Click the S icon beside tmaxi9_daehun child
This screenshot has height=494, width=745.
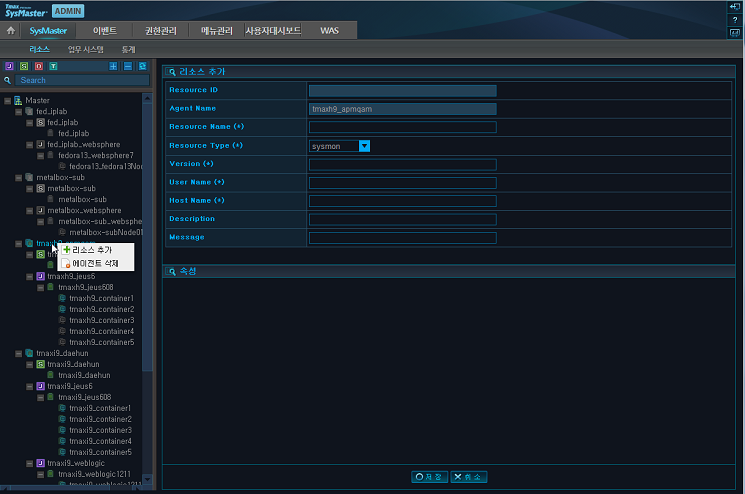(x=40, y=364)
